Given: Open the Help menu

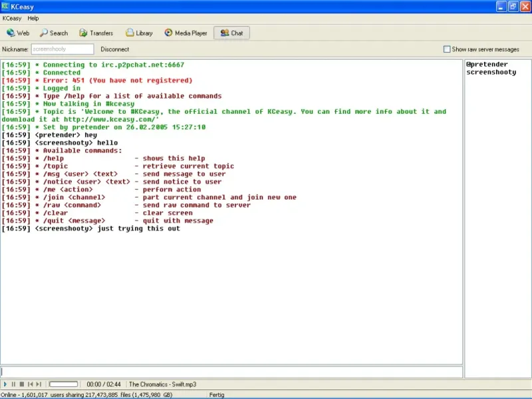Looking at the screenshot, I should point(33,19).
